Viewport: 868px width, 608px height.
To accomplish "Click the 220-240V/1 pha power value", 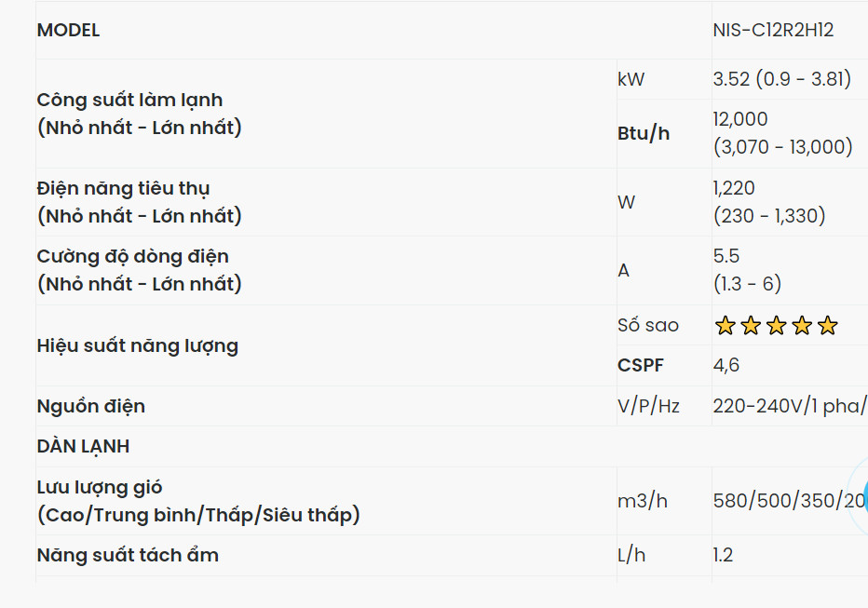I will click(789, 406).
